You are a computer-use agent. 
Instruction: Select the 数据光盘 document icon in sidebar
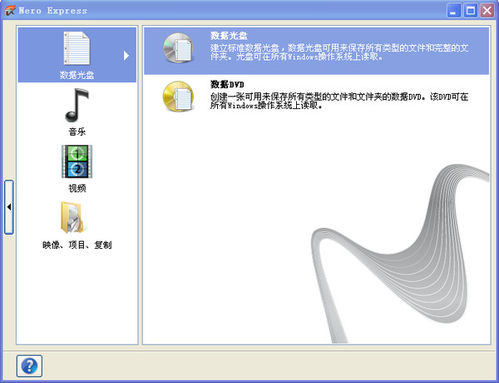[77, 48]
